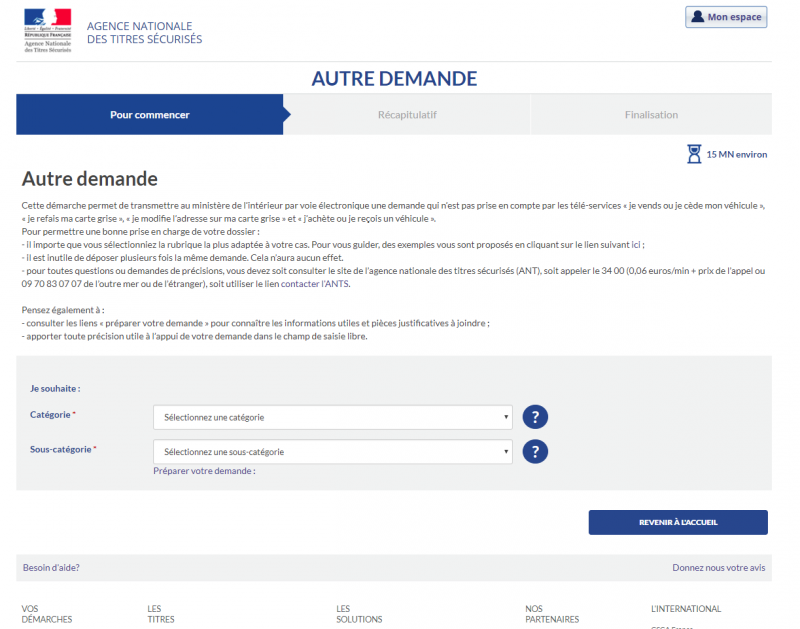800x629 pixels.
Task: Select the Récapitulatif step tab
Action: (x=407, y=115)
